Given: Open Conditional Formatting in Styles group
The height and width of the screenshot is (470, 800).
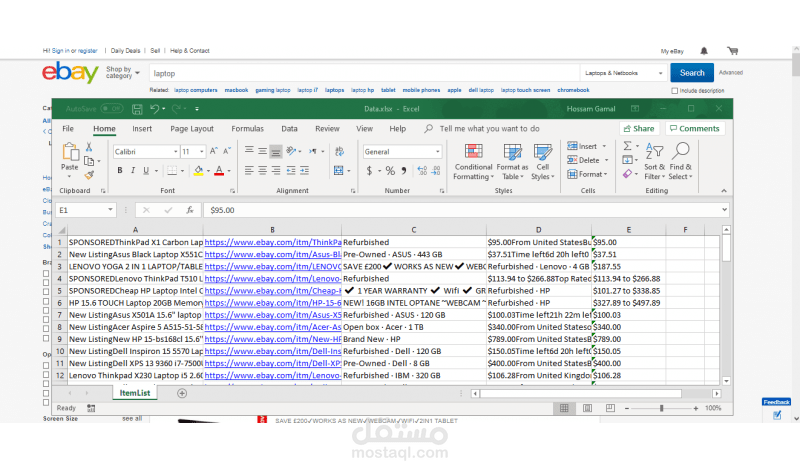Looking at the screenshot, I should 473,162.
